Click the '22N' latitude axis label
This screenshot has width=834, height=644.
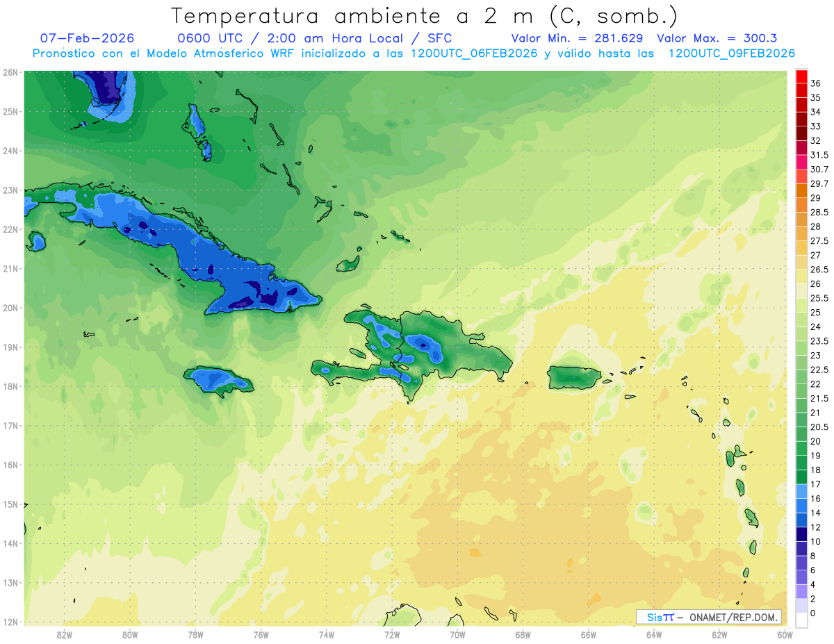click(10, 229)
